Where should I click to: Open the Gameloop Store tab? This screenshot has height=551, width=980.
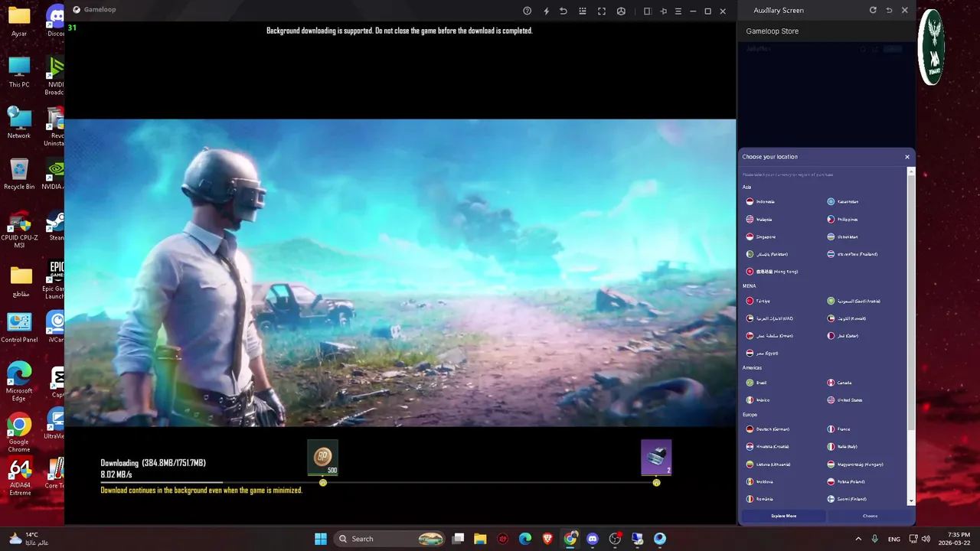772,31
